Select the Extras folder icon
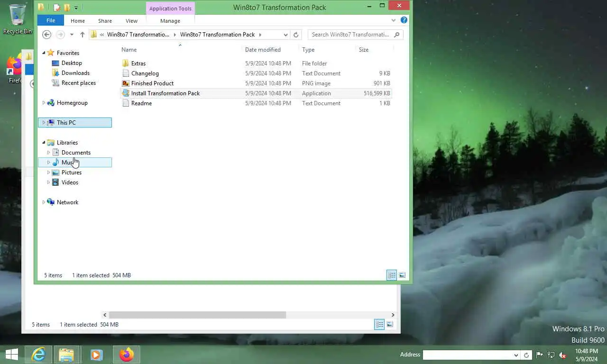The width and height of the screenshot is (607, 364). [125, 64]
